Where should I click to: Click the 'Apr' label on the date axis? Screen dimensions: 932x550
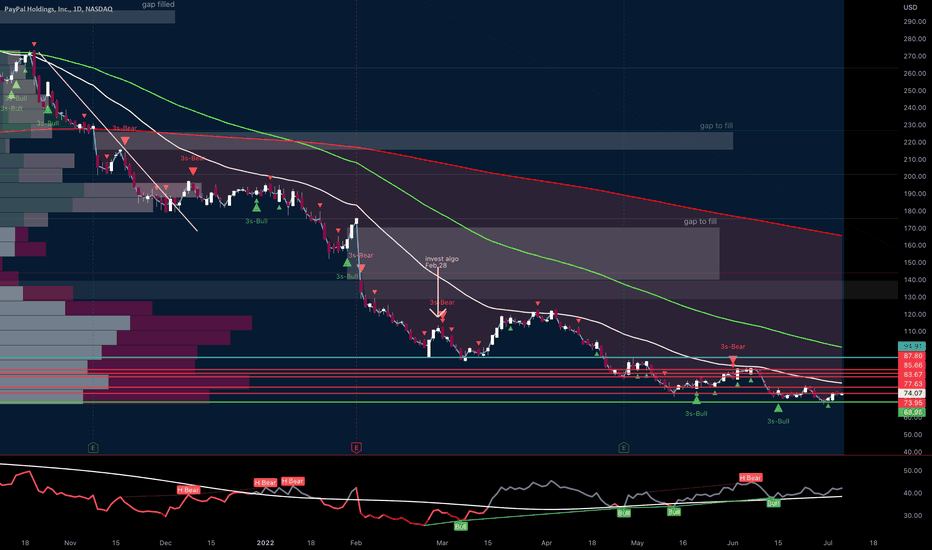(x=546, y=543)
